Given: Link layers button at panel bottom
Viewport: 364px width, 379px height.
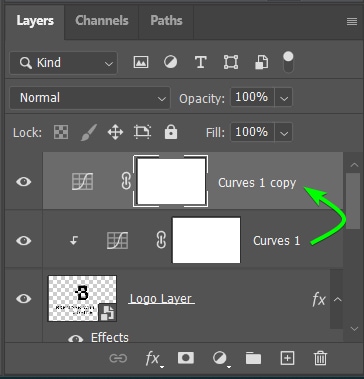Looking at the screenshot, I should (x=118, y=358).
